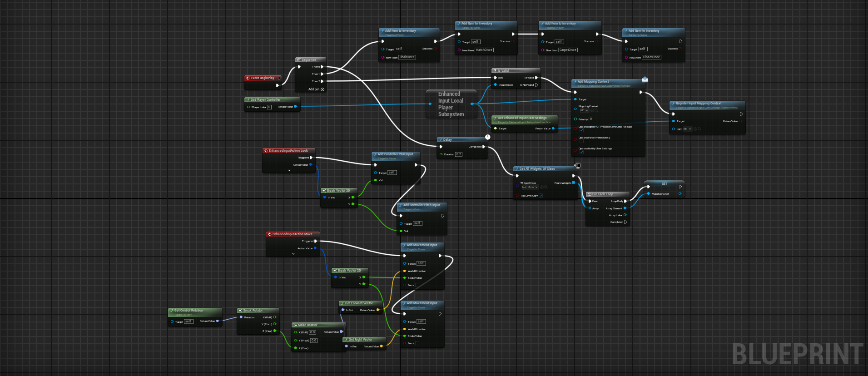
Task: Click Return Value pin of Get Right Vector
Action: point(382,346)
